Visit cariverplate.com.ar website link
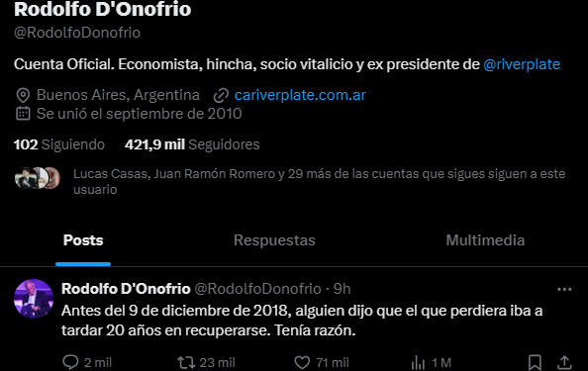This screenshot has height=371, width=588. 300,95
